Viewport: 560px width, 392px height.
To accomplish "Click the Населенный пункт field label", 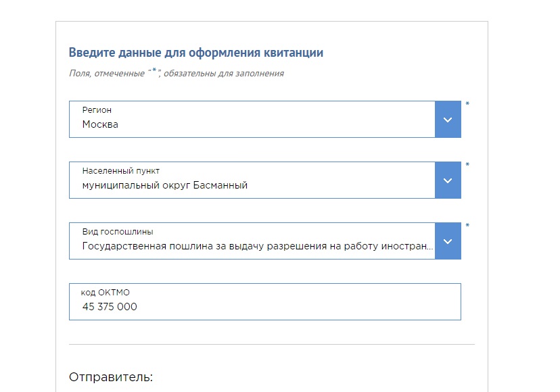I will coord(120,170).
